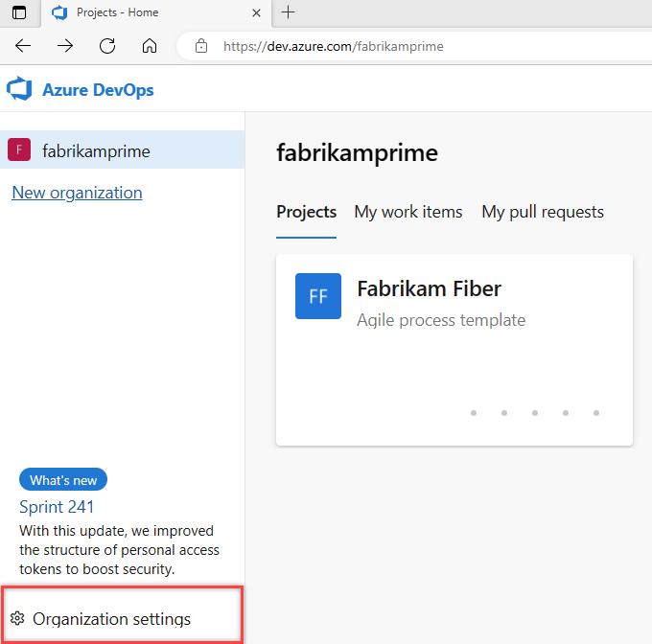Open Organization settings label

coord(111,619)
